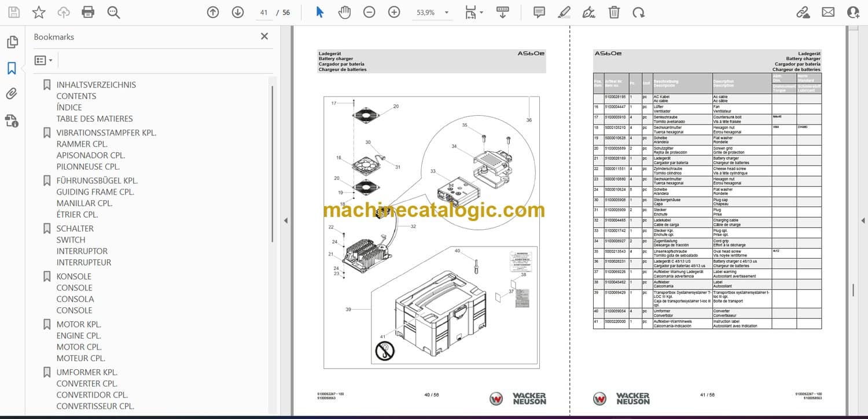Click the Save file icon
868x419 pixels.
pos(14,12)
